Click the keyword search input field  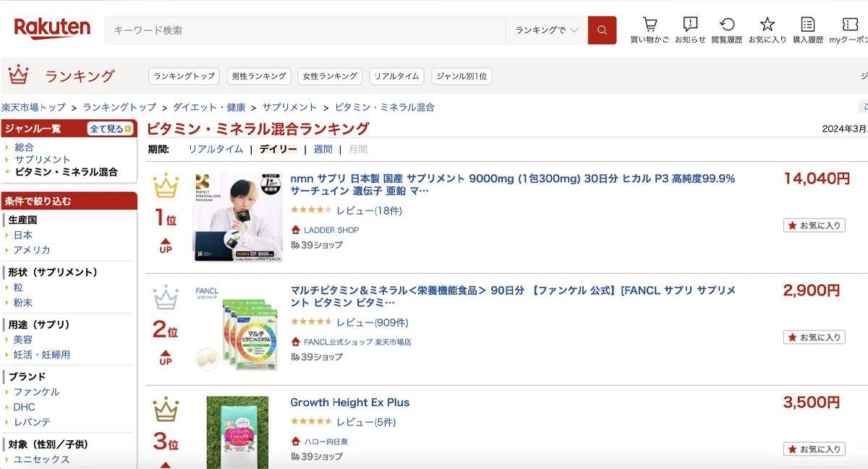click(304, 30)
